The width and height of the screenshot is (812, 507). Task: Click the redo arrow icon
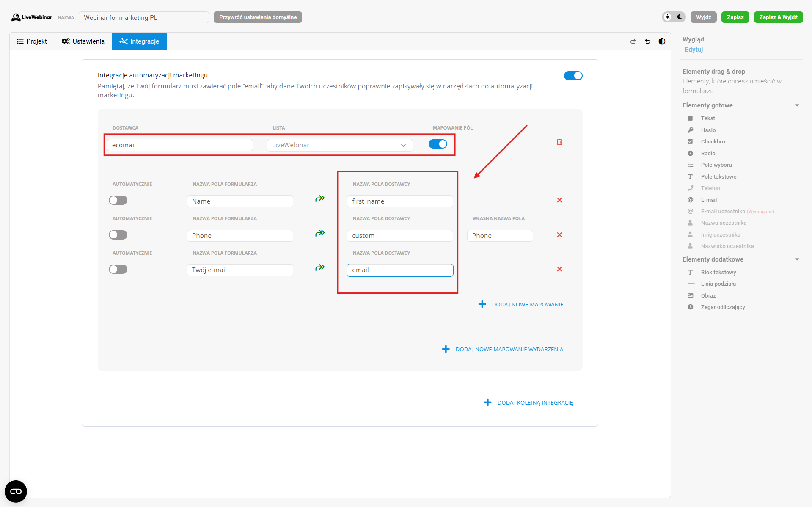pos(633,41)
